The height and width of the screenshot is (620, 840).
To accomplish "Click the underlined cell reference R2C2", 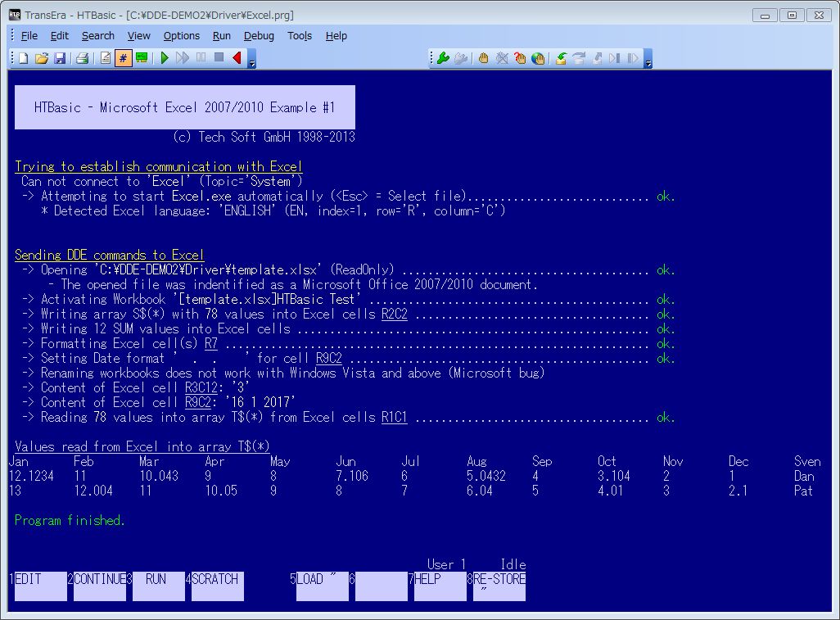I will click(x=395, y=314).
